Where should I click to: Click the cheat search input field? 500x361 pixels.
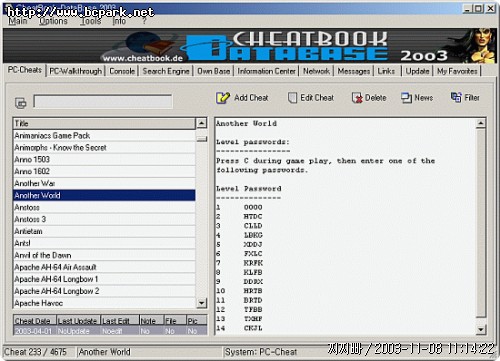(x=103, y=101)
